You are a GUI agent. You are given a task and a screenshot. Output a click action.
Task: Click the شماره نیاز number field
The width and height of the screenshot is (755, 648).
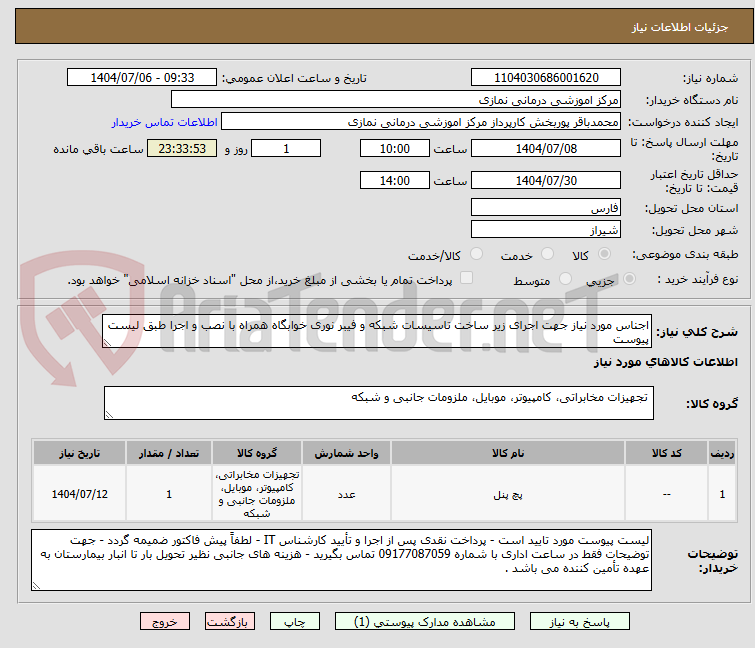point(546,78)
